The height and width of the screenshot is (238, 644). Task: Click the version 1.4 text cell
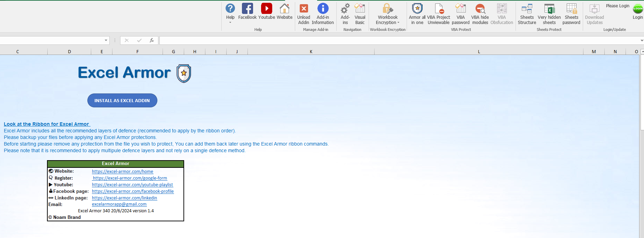tap(116, 211)
